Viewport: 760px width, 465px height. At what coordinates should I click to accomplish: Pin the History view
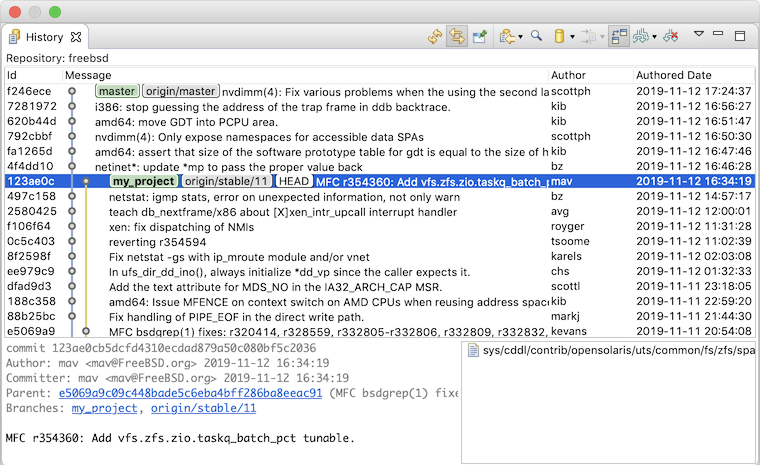[480, 36]
